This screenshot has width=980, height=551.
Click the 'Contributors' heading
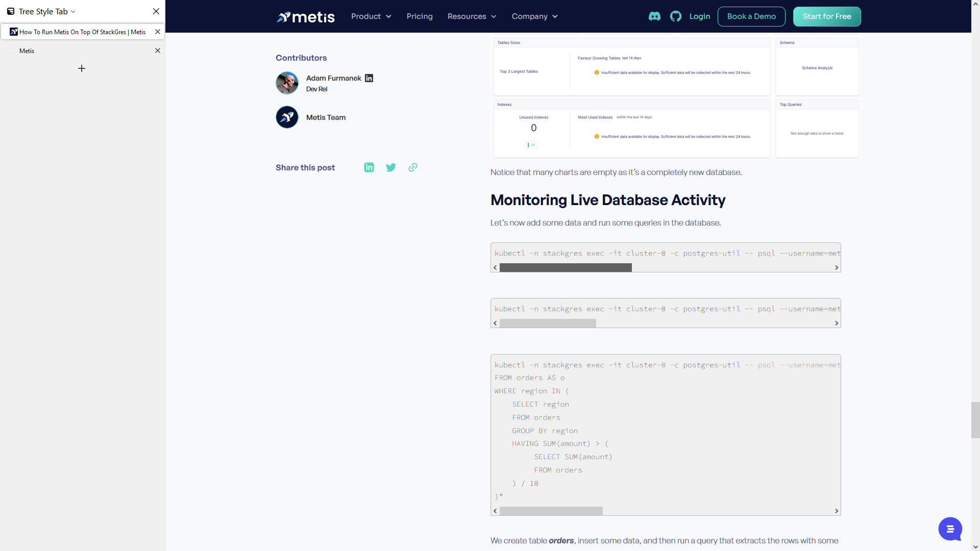(301, 58)
